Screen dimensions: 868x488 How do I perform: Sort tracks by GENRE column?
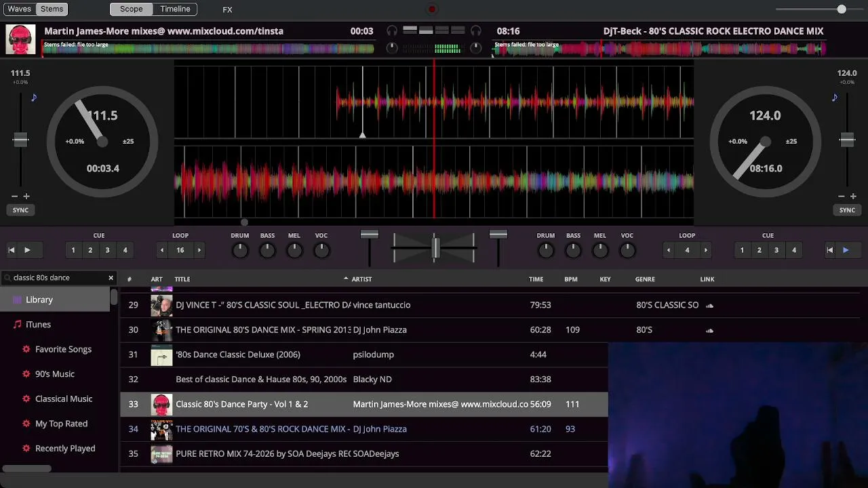pos(645,279)
